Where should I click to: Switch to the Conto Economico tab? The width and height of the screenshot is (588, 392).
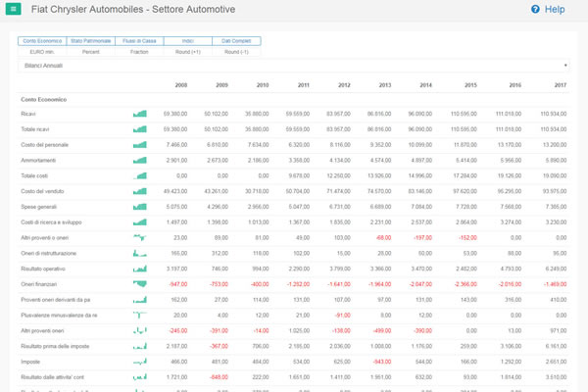(42, 41)
